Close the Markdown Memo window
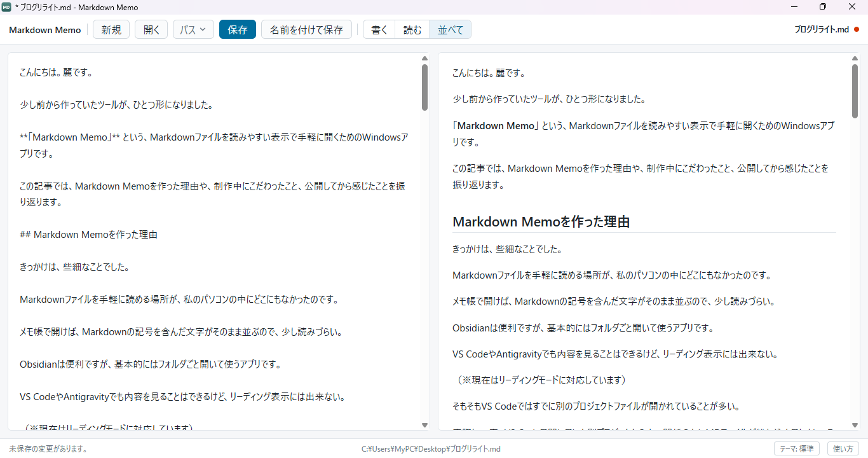The height and width of the screenshot is (458, 868). click(x=853, y=7)
